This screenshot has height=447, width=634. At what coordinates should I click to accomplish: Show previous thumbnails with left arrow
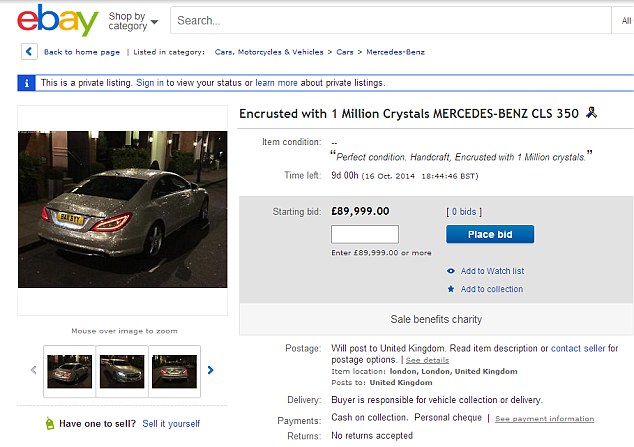(x=33, y=370)
